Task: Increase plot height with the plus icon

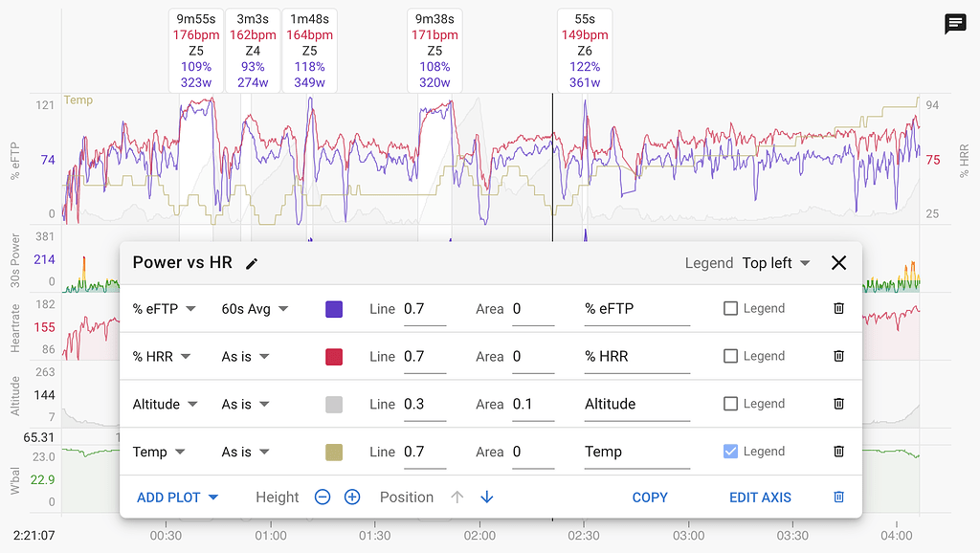Action: pos(351,497)
